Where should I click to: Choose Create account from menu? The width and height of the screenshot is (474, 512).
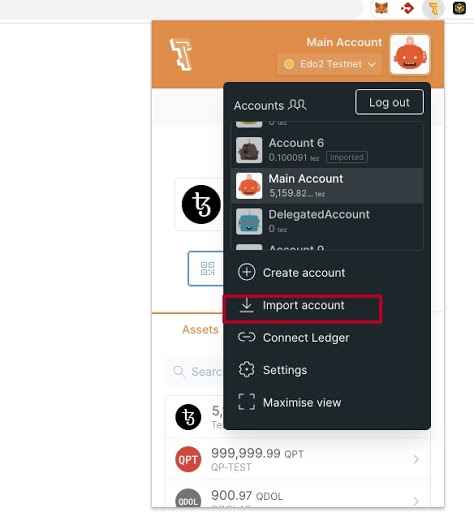point(292,272)
